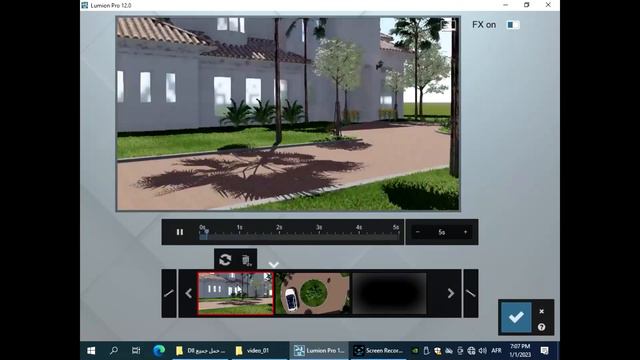Click the Lumion Pro taskbar button
This screenshot has width=640, height=360.
click(x=319, y=351)
